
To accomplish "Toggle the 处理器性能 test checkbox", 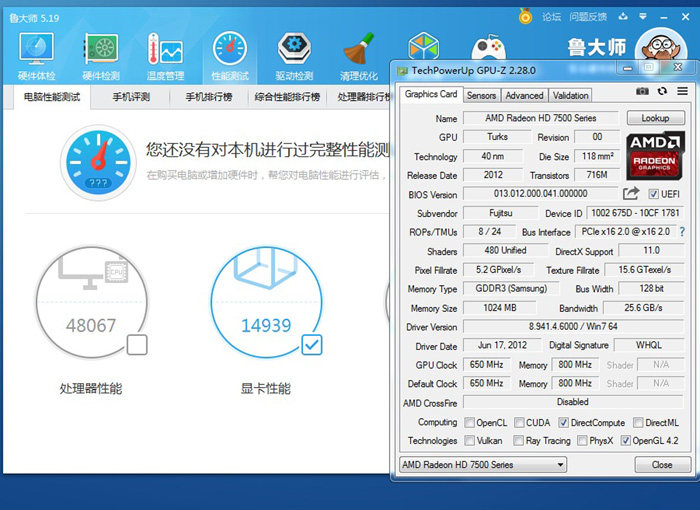I will point(137,345).
